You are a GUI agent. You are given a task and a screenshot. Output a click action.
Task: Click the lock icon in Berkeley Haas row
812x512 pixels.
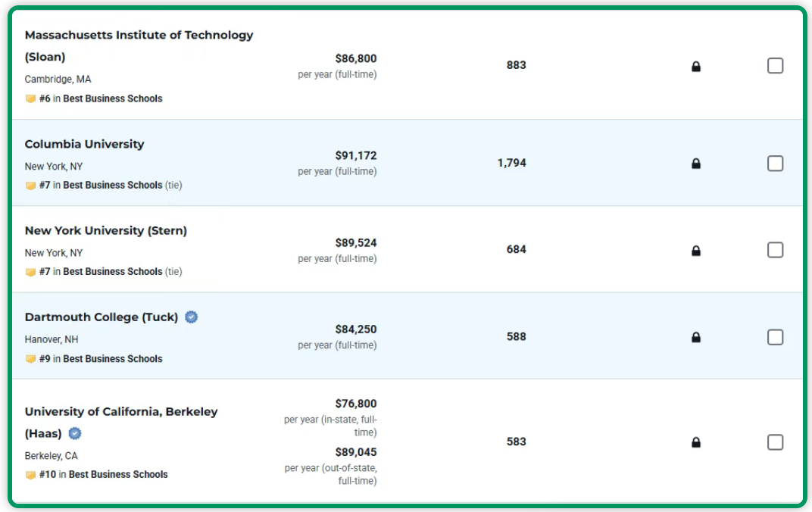coord(696,442)
